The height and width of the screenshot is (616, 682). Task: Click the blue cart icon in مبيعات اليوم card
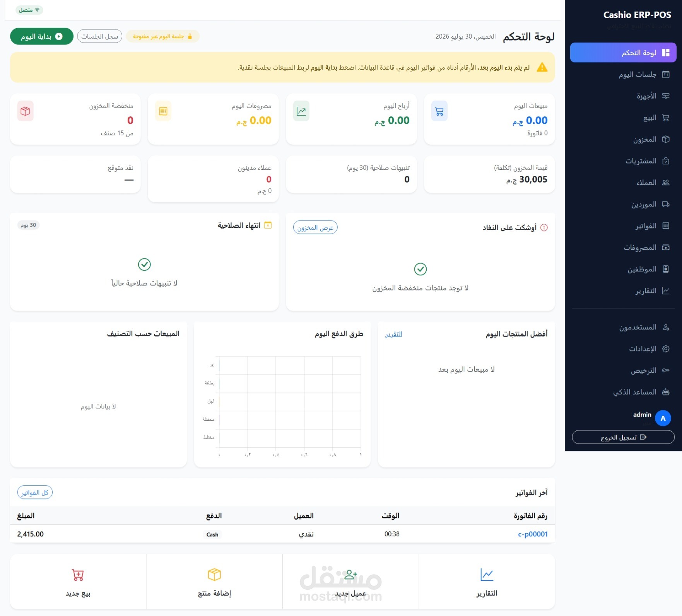(439, 111)
